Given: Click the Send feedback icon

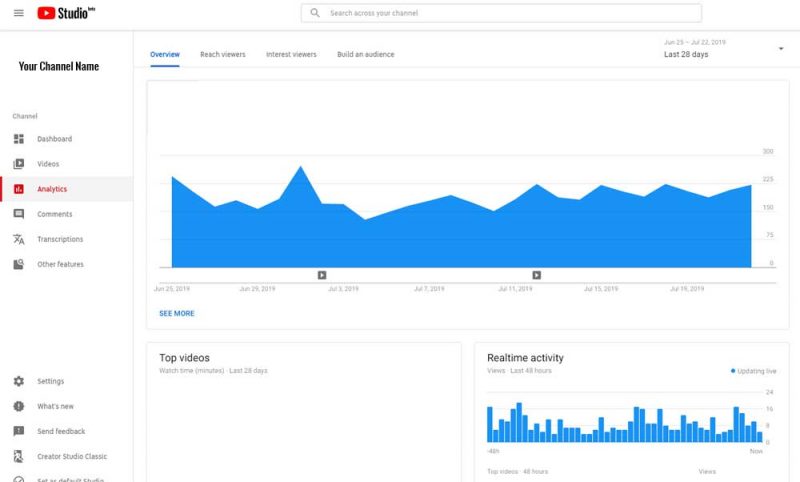Looking at the screenshot, I should pos(19,431).
